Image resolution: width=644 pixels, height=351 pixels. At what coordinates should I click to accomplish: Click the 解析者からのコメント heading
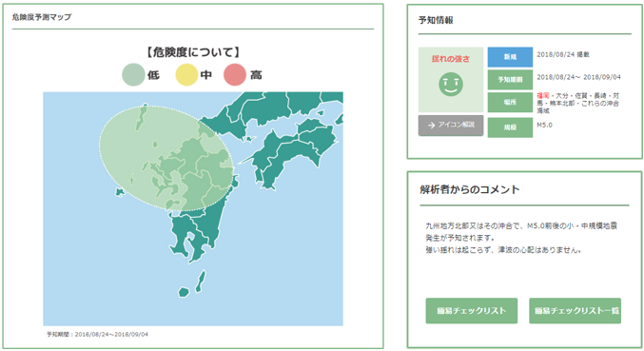470,189
